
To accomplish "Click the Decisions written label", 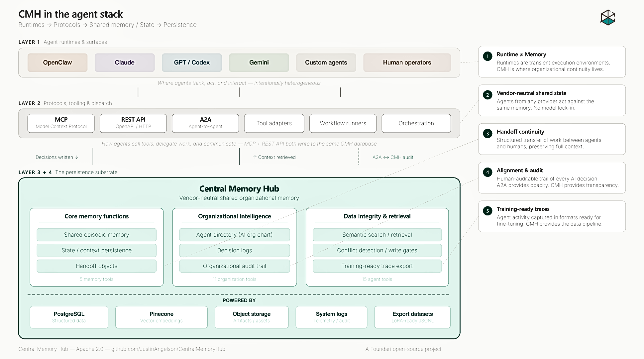I will [57, 157].
